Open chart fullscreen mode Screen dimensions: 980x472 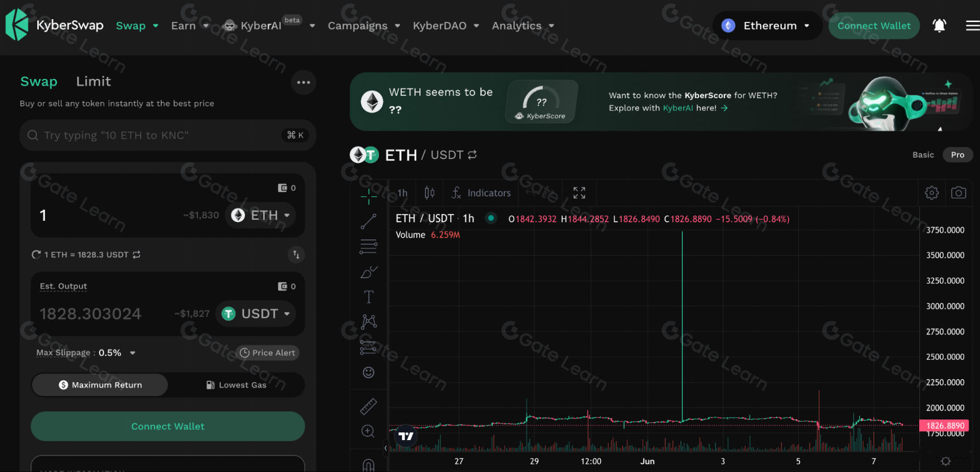(x=579, y=193)
